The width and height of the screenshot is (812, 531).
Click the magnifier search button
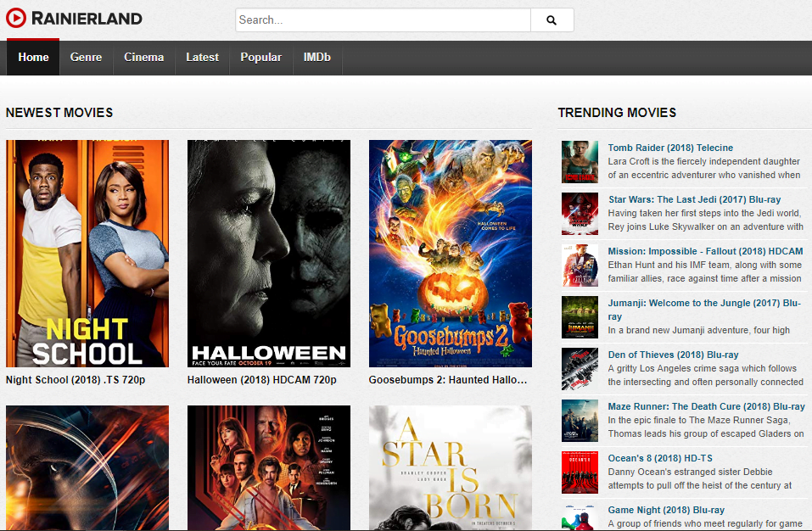552,20
